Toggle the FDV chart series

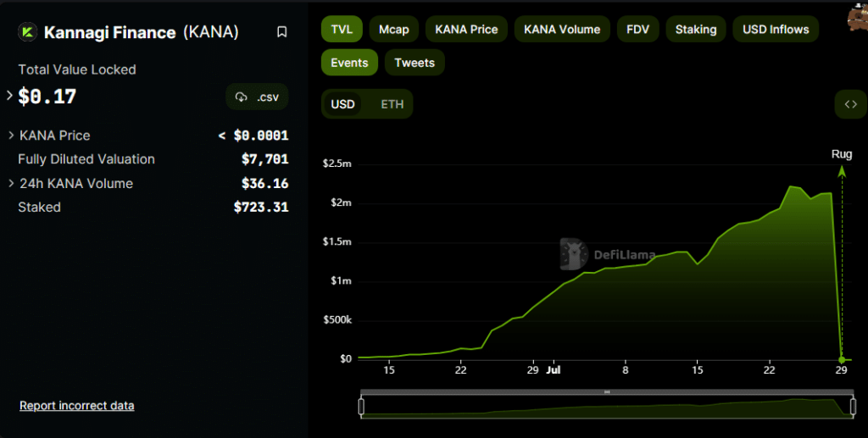pos(637,30)
